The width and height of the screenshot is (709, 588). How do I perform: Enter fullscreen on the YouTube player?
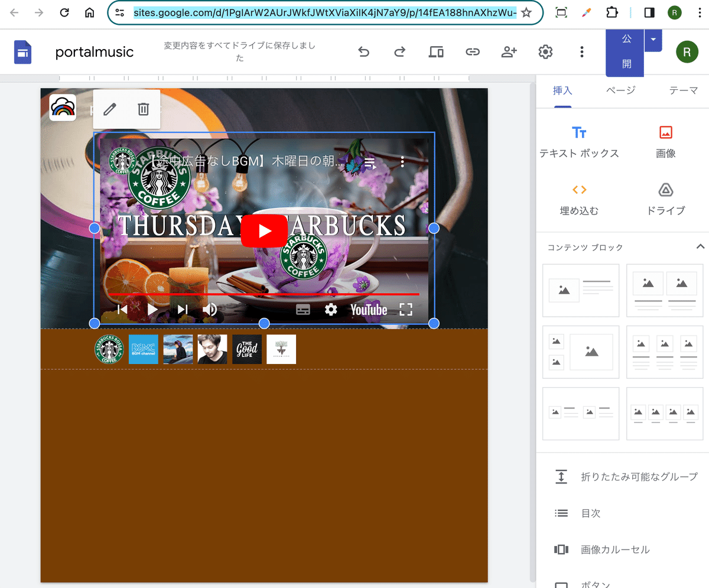(x=406, y=310)
